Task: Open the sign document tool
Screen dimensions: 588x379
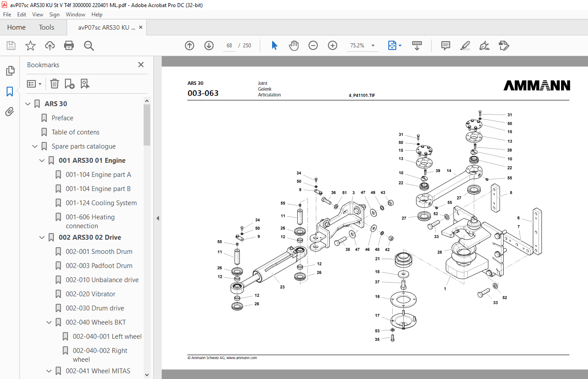Action: coord(484,46)
